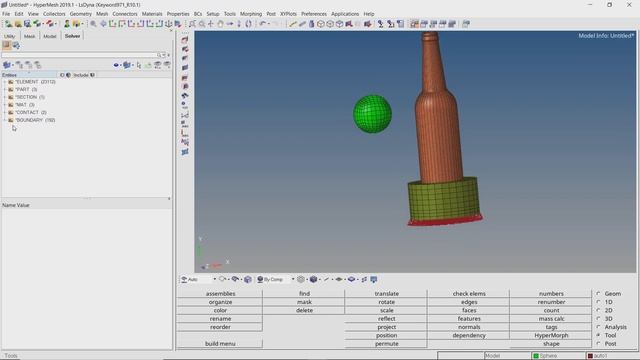Click the top icon in vertical viewport toolbar
This screenshot has height=360, width=640.
(185, 40)
